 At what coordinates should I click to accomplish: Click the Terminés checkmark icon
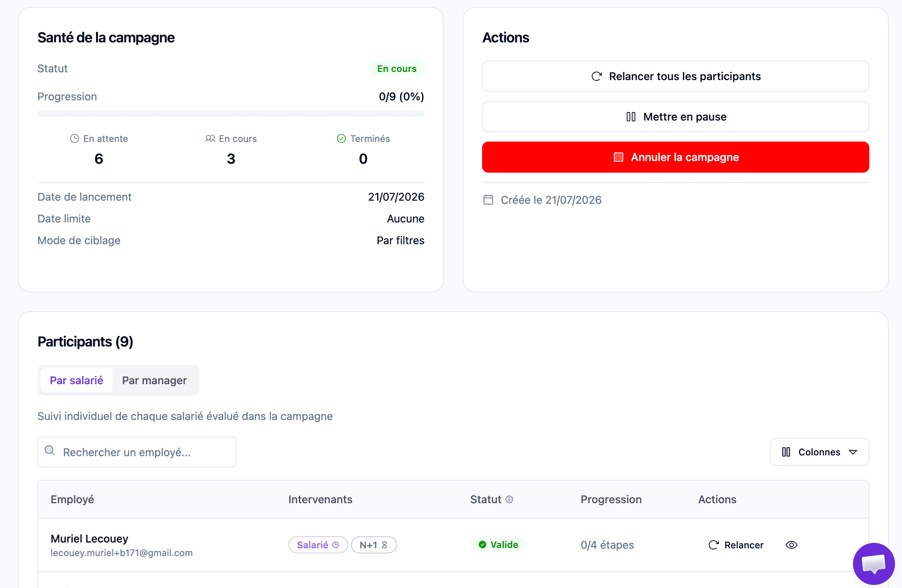[341, 138]
